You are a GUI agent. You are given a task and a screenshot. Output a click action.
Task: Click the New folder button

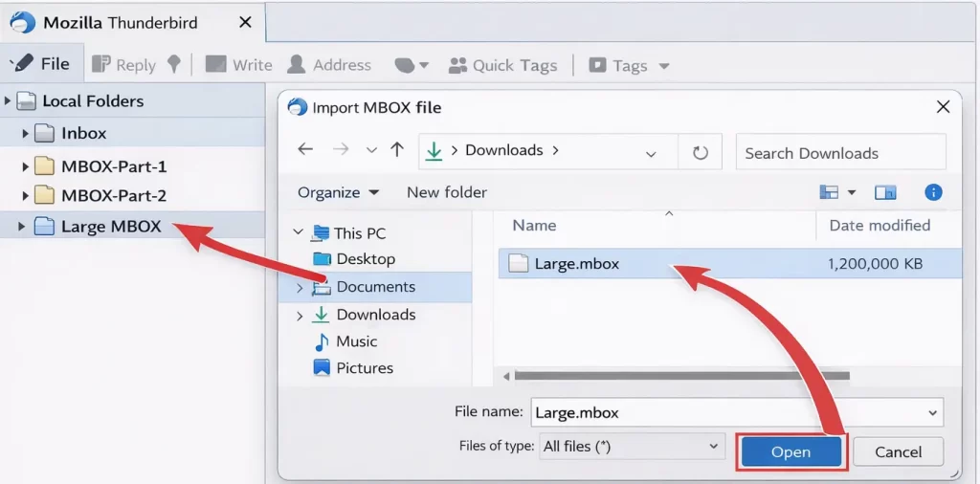tap(446, 192)
